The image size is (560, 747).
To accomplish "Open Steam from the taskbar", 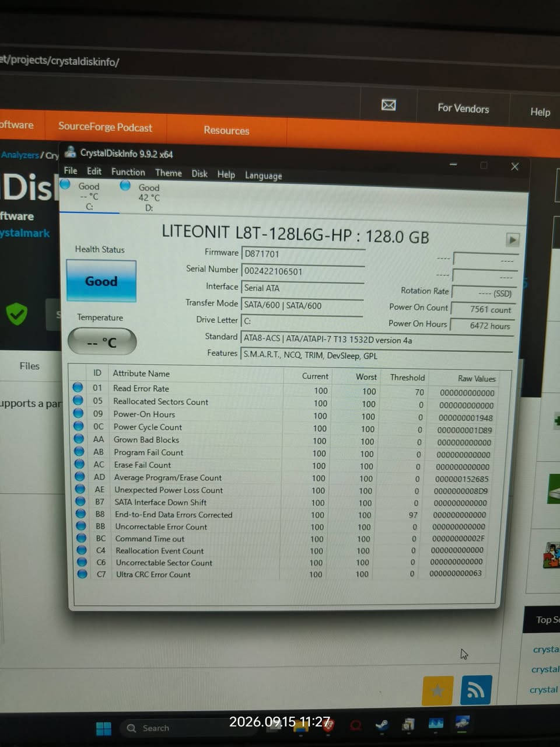I will (381, 725).
